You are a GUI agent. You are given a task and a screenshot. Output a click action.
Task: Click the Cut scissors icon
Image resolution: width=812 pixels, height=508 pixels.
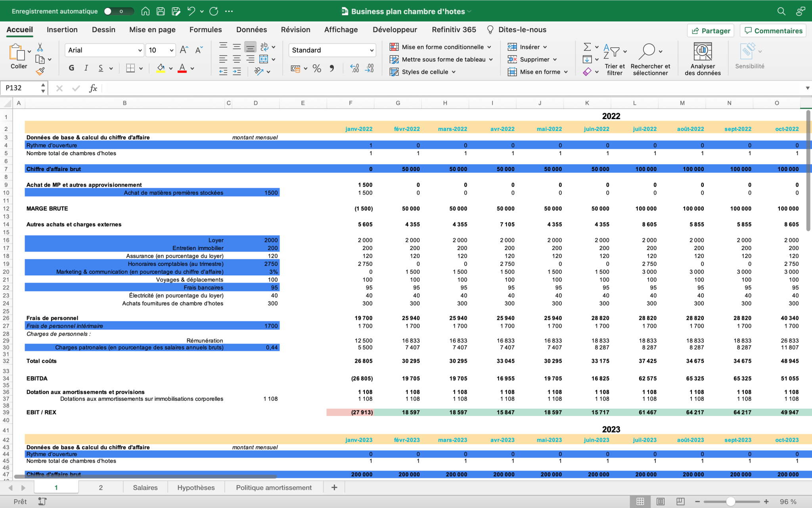coord(40,47)
